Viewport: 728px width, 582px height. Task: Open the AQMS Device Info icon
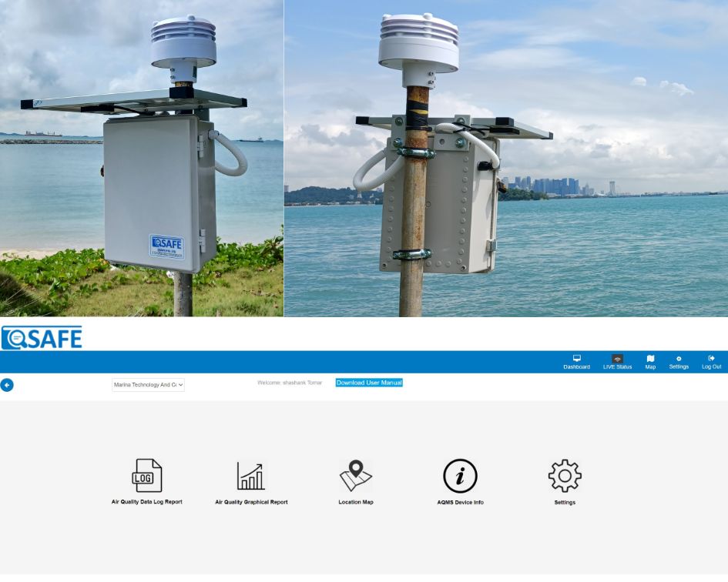point(460,476)
